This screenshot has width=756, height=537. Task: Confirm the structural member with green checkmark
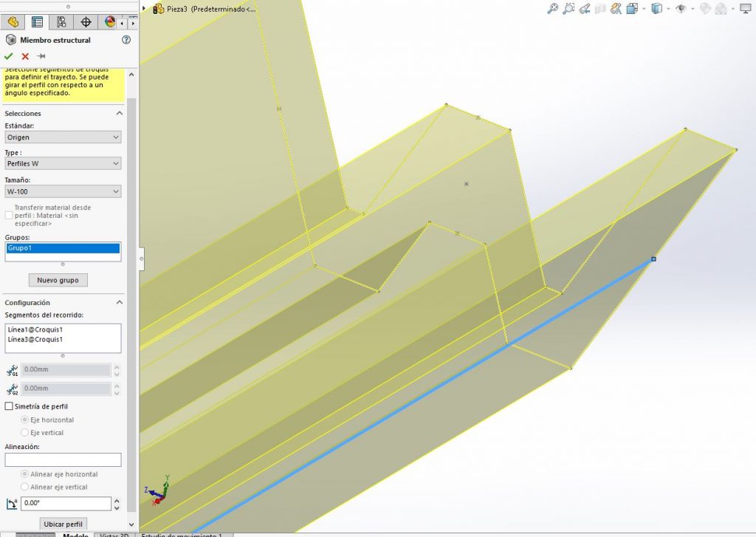(x=8, y=56)
